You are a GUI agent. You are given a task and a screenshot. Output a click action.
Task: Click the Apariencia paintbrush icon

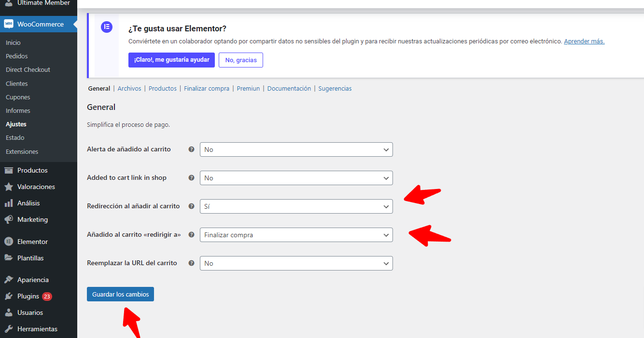(x=8, y=280)
